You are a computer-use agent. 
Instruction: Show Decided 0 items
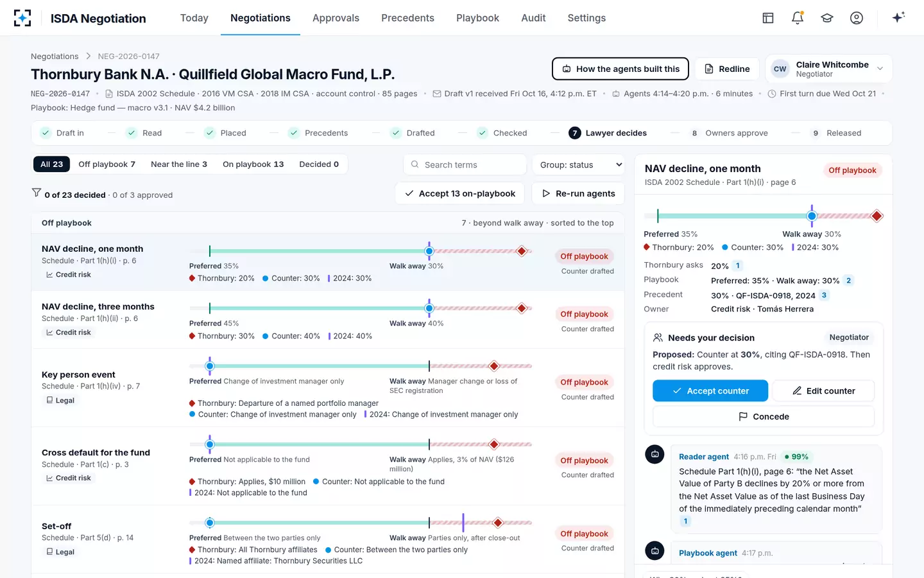[319, 164]
